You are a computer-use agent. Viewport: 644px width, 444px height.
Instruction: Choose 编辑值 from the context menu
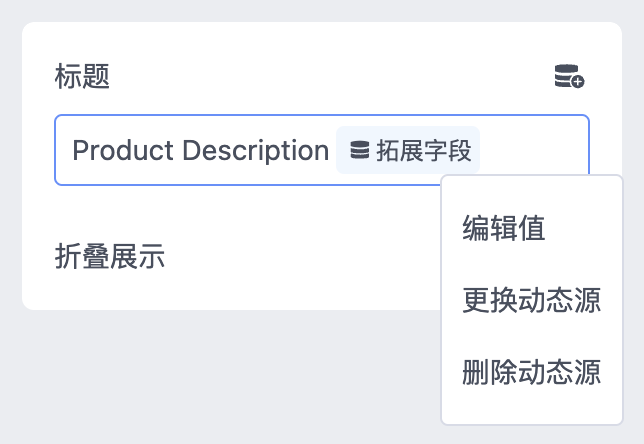tap(503, 229)
